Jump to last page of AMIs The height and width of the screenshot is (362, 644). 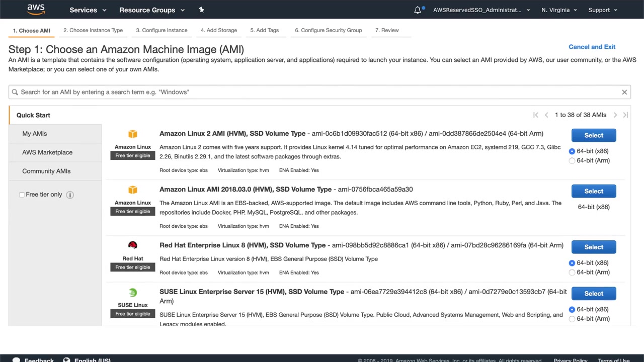pos(625,115)
